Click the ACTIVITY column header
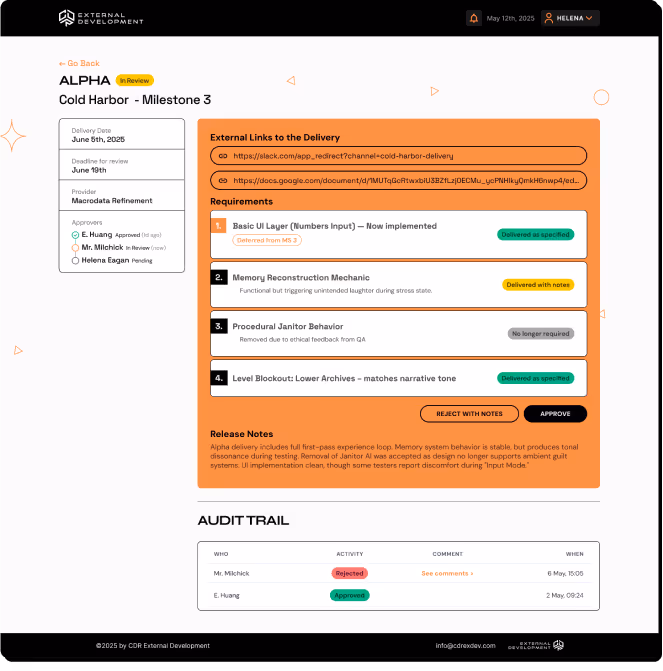The width and height of the screenshot is (663, 671). coord(350,554)
